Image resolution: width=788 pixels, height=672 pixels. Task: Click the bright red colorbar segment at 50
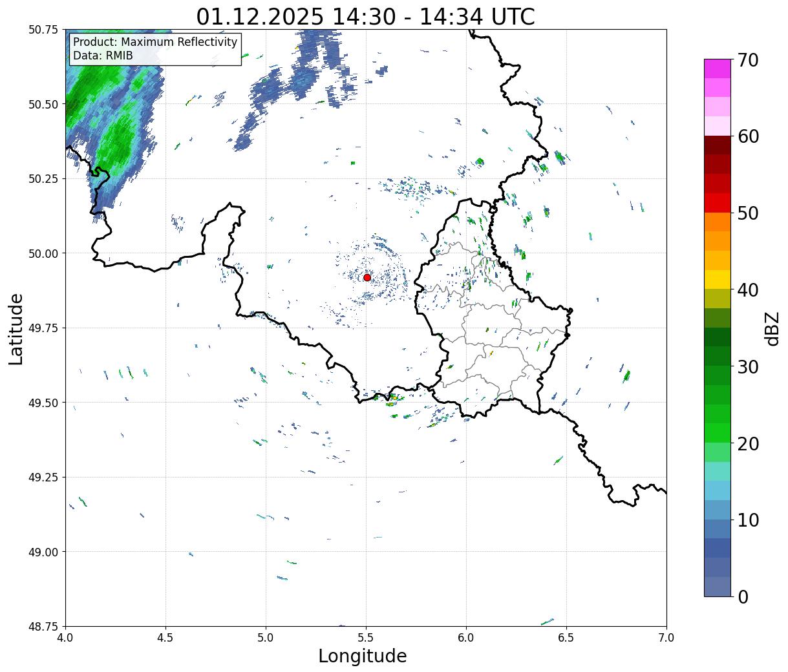(x=718, y=203)
